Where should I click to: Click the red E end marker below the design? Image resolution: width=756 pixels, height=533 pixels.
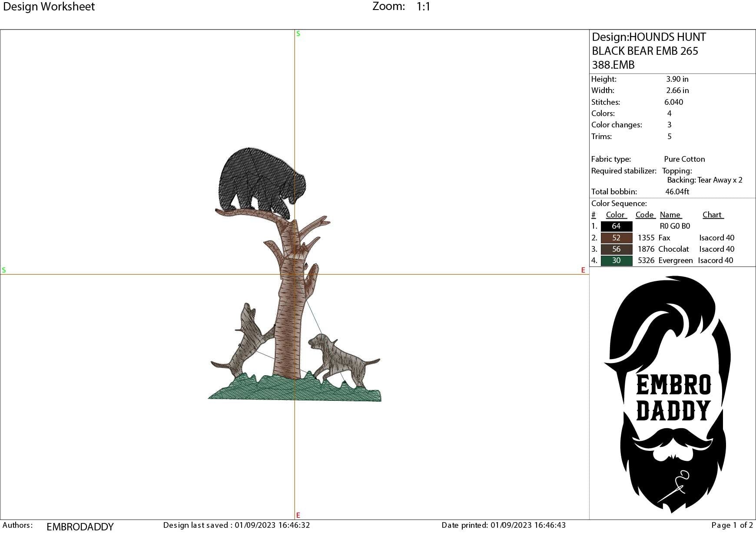[298, 514]
